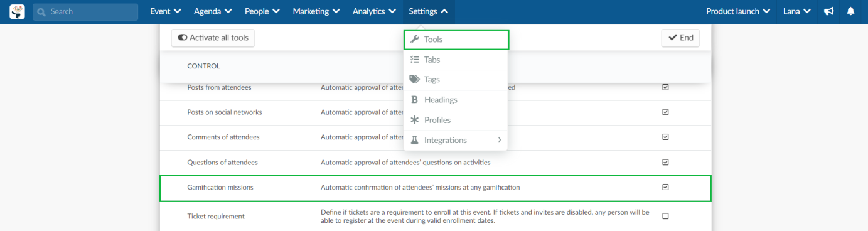Open the Marketing menu
The height and width of the screenshot is (231, 868).
click(x=316, y=11)
